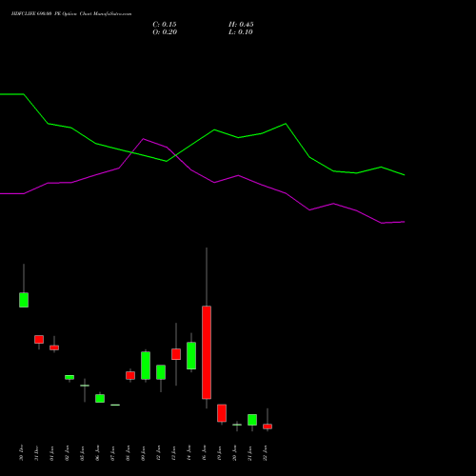Click the '02 Jan' date label
The image size is (476, 476).
pos(68,453)
